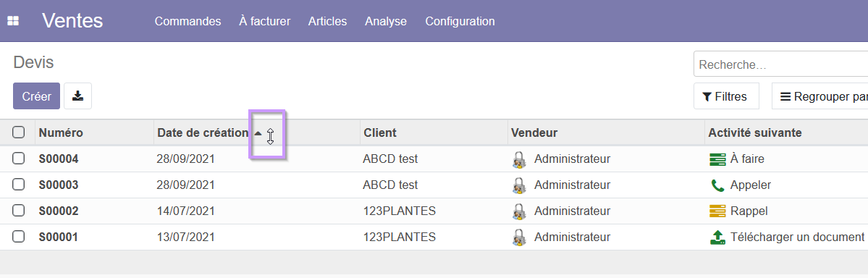Open the Configuration menu

point(460,22)
